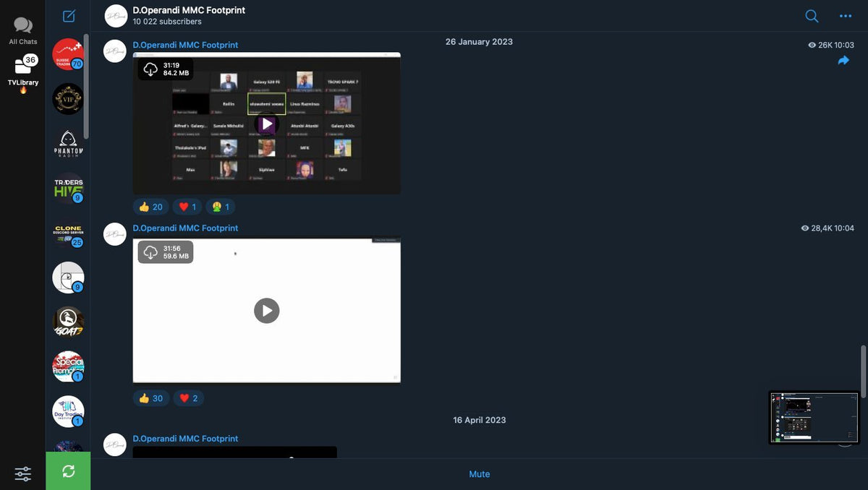Play the 31:19 video
The width and height of the screenshot is (868, 490).
coord(267,124)
